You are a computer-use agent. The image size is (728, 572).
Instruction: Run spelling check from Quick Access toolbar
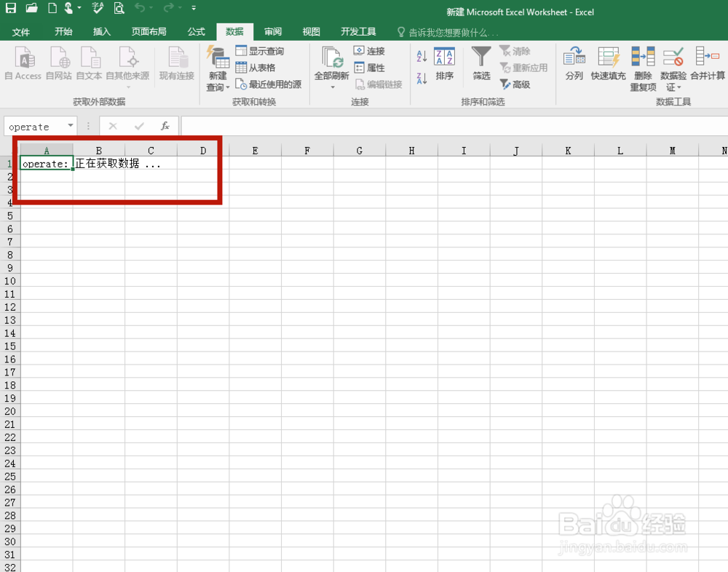point(98,8)
